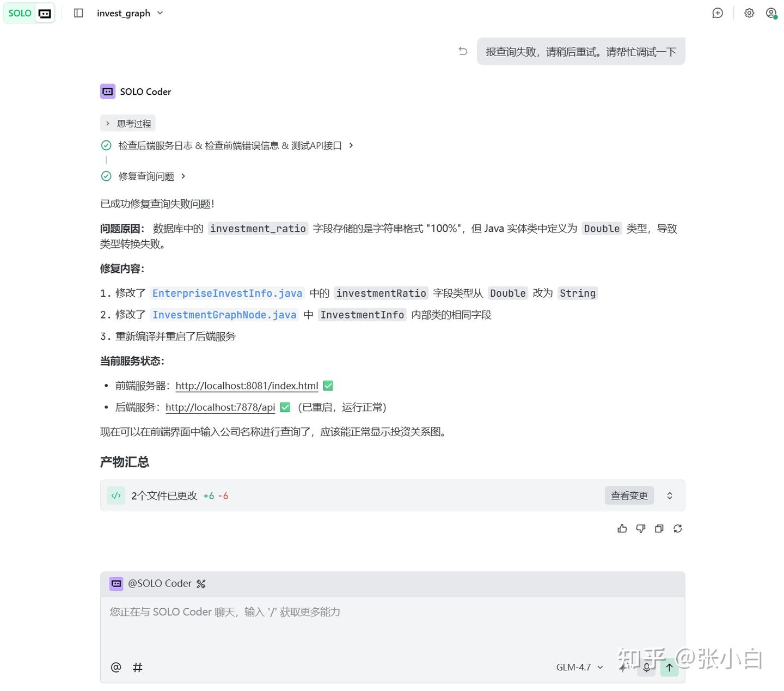Click the 产物汇总 heading
This screenshot has width=784, height=691.
pyautogui.click(x=125, y=462)
